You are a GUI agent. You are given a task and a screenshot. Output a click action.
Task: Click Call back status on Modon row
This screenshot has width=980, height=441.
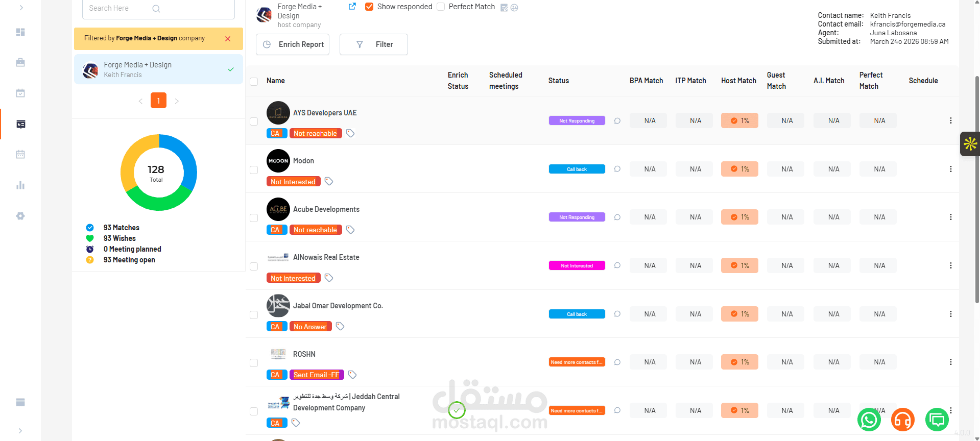pyautogui.click(x=577, y=169)
